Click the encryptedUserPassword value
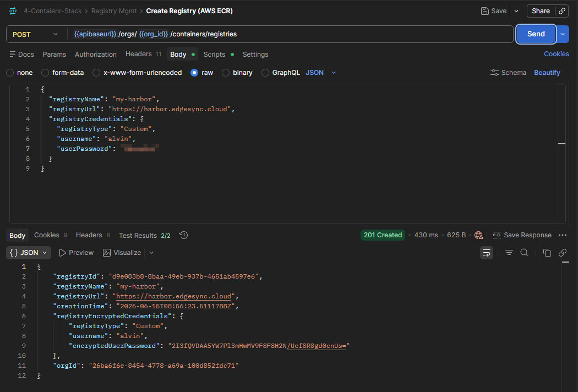The image size is (578, 392). [x=259, y=346]
